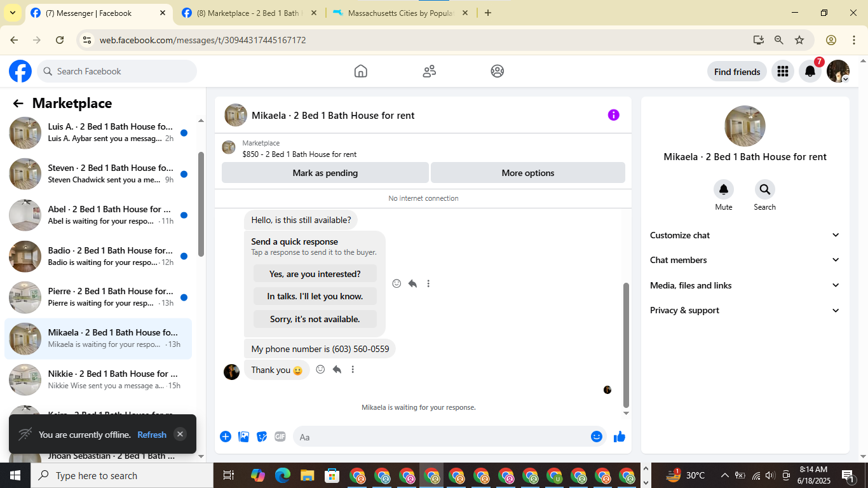
Task: Open the Facebook menu grid icon
Action: click(783, 72)
